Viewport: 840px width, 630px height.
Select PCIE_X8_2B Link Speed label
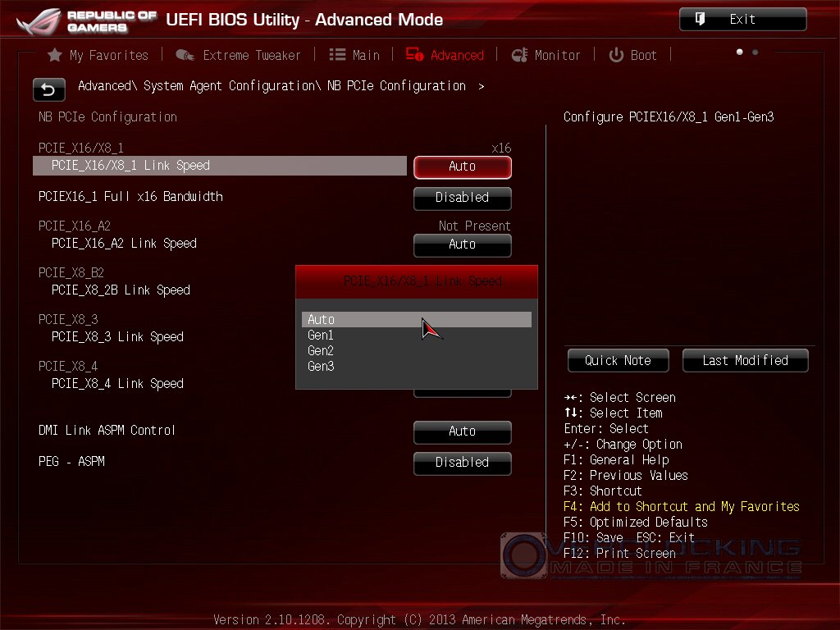point(121,290)
